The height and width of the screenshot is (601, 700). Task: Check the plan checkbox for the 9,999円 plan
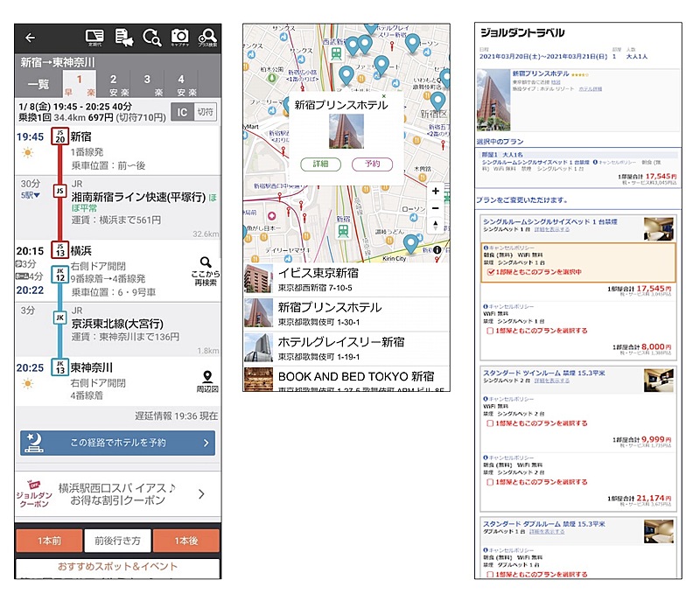coord(490,423)
